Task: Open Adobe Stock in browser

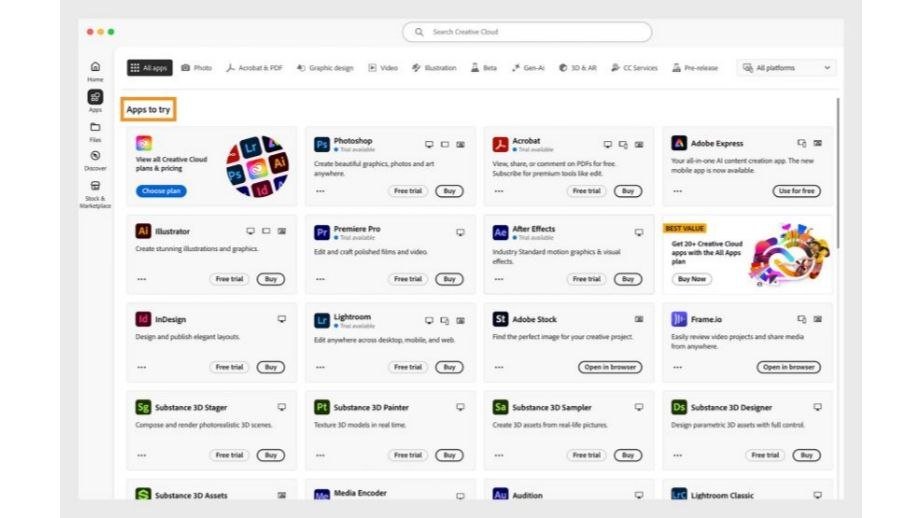Action: [610, 367]
